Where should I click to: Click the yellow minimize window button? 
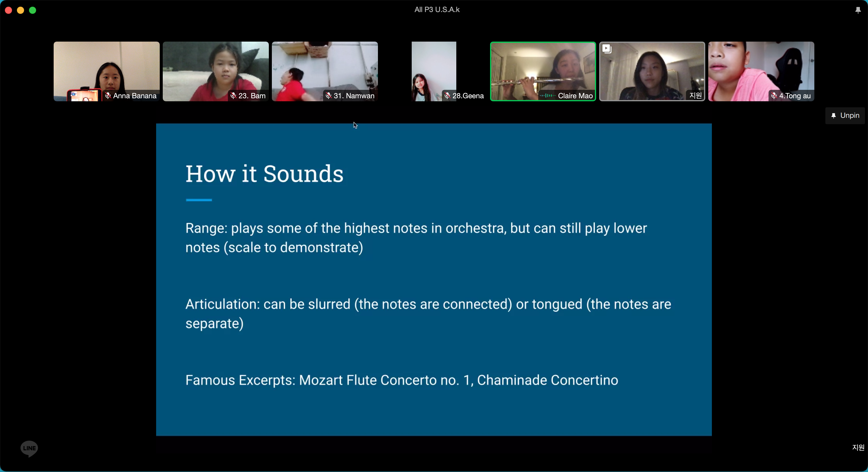(x=20, y=11)
